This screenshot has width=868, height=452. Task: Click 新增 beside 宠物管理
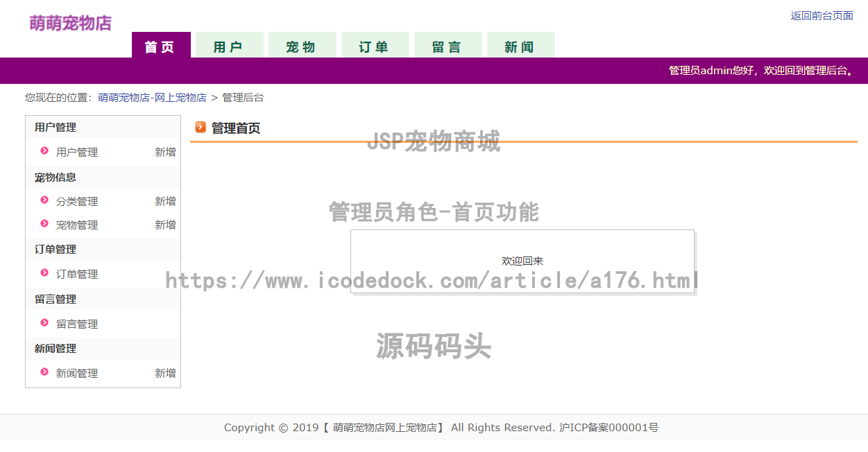click(165, 224)
